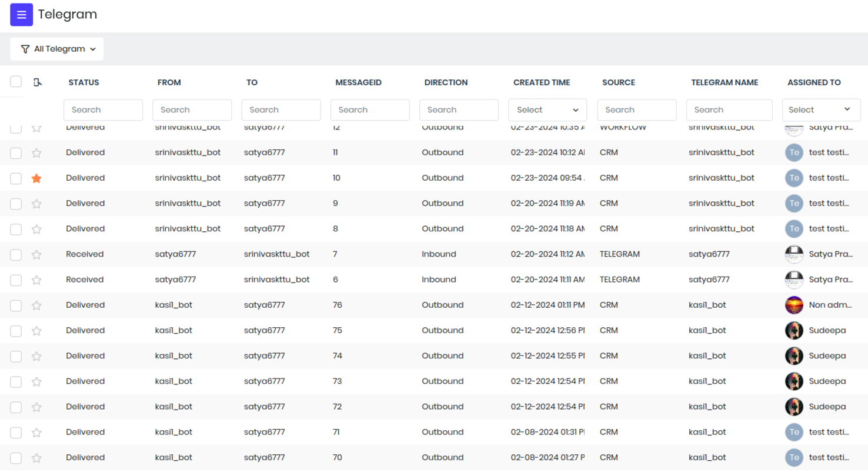
Task: Unstar the orange-starred message ID 10
Action: click(36, 178)
